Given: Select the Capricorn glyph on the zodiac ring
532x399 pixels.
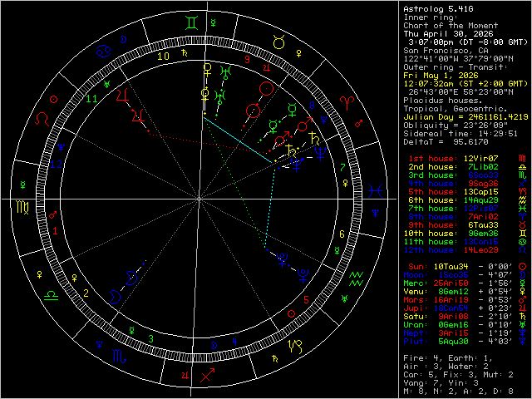Looking at the screenshot, I should (x=293, y=345).
